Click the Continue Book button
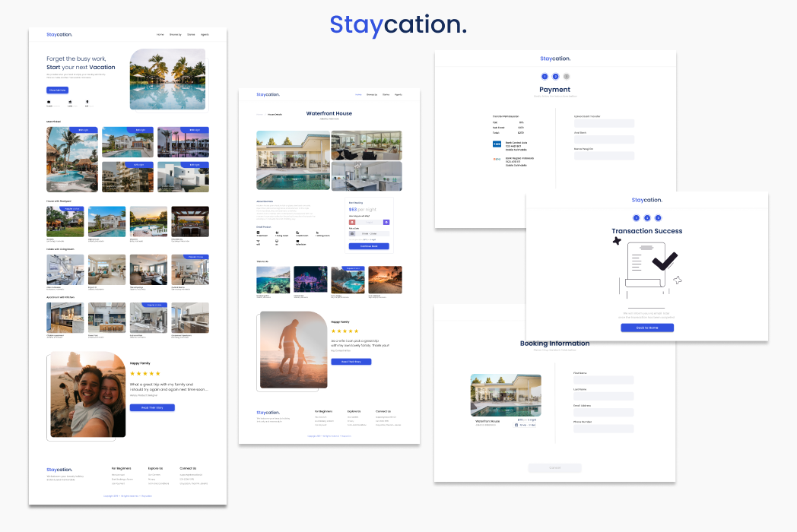 pos(369,246)
